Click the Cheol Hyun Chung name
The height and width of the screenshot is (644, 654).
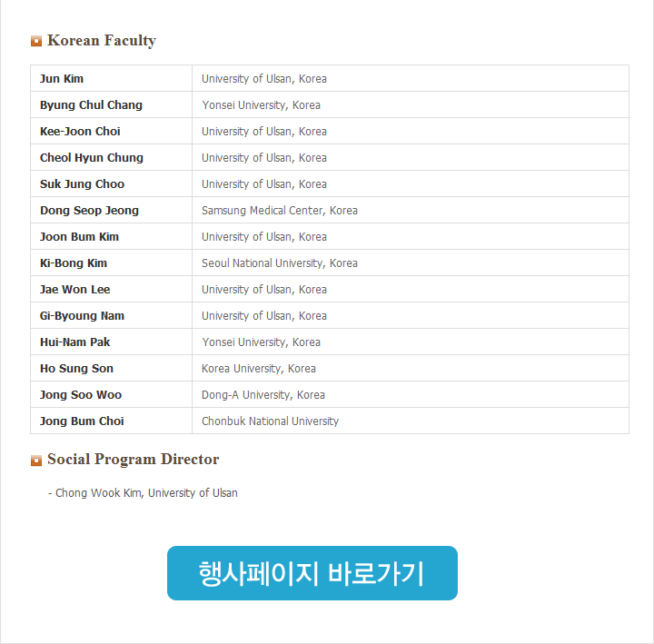[92, 158]
